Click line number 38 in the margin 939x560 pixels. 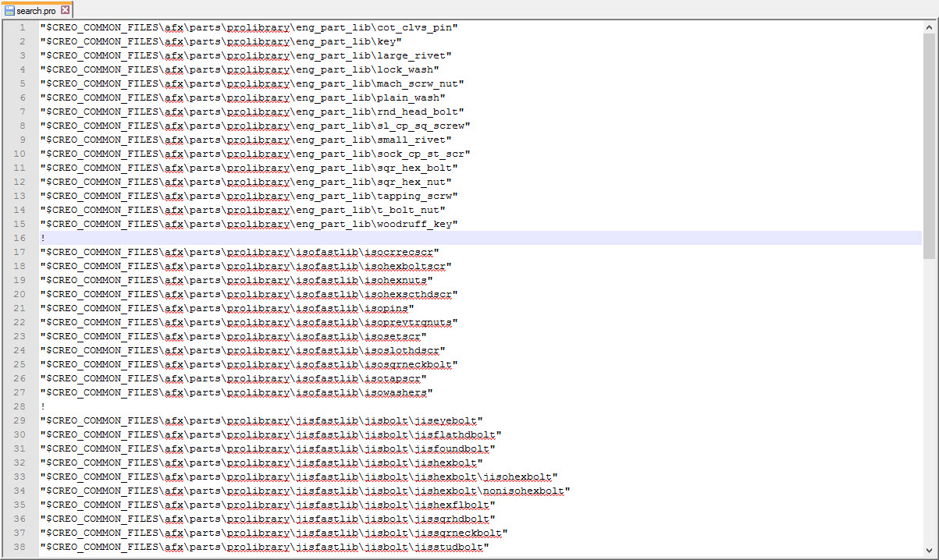point(20,547)
